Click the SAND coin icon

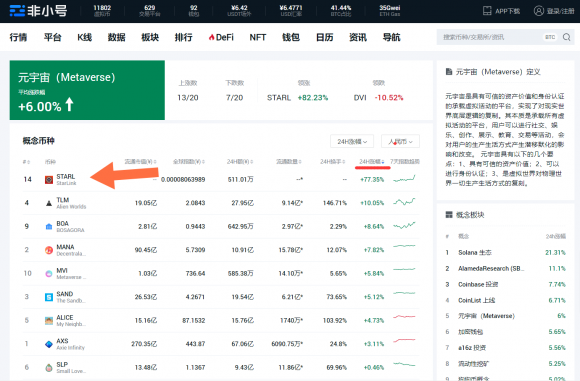[x=49, y=297]
